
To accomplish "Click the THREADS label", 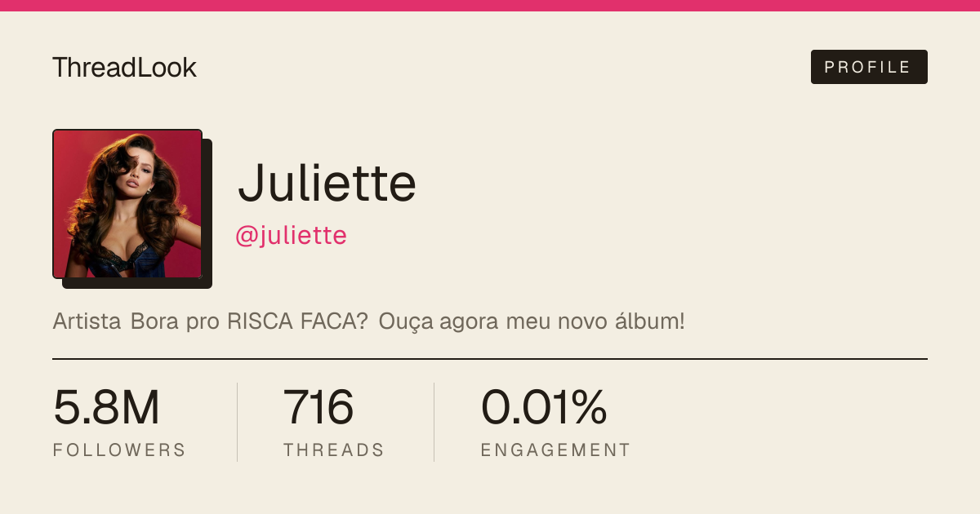I will (x=334, y=450).
